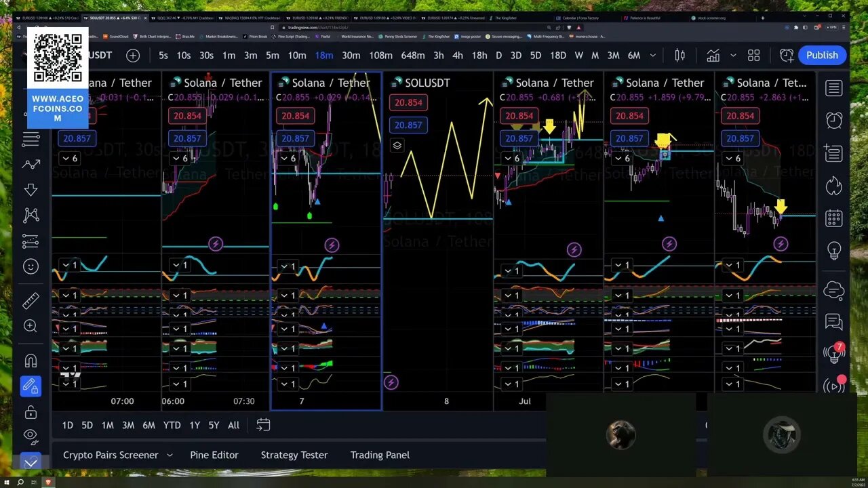
Task: Switch timeframe to 4h
Action: pyautogui.click(x=458, y=56)
